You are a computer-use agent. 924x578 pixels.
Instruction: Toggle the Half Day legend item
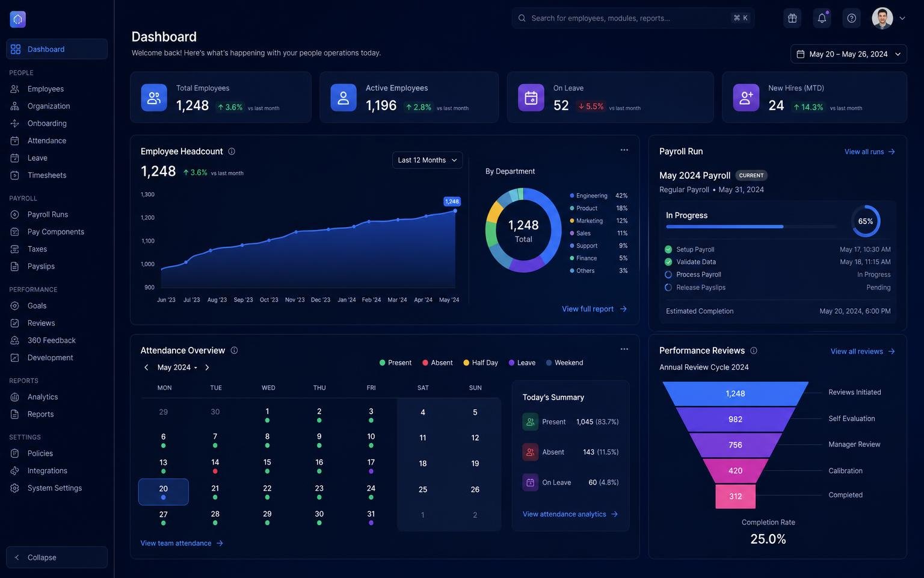481,362
